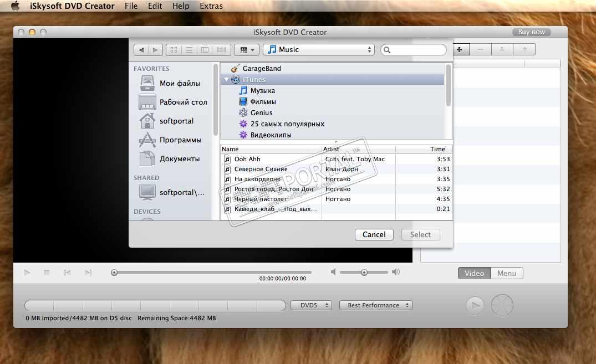The width and height of the screenshot is (596, 364).
Task: Open the Extras menu
Action: pos(211,6)
